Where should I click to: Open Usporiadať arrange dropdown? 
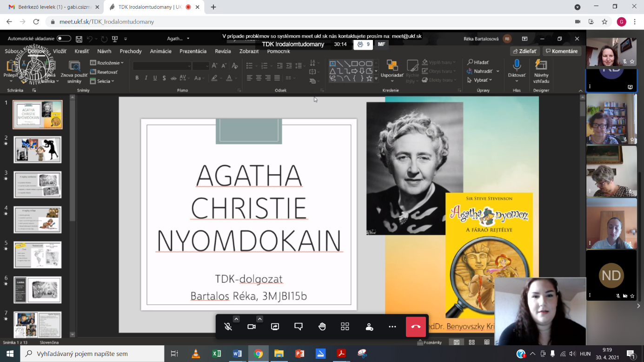coord(392,72)
